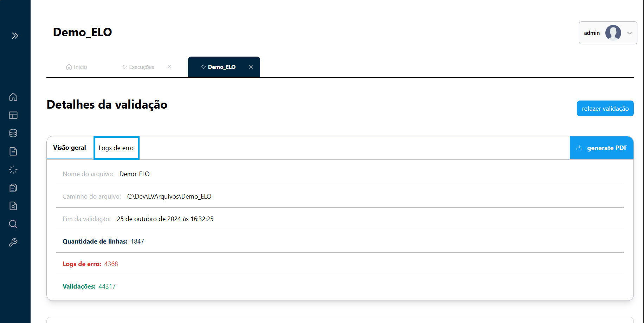The height and width of the screenshot is (323, 644).
Task: Click the admin profile avatar
Action: click(613, 33)
